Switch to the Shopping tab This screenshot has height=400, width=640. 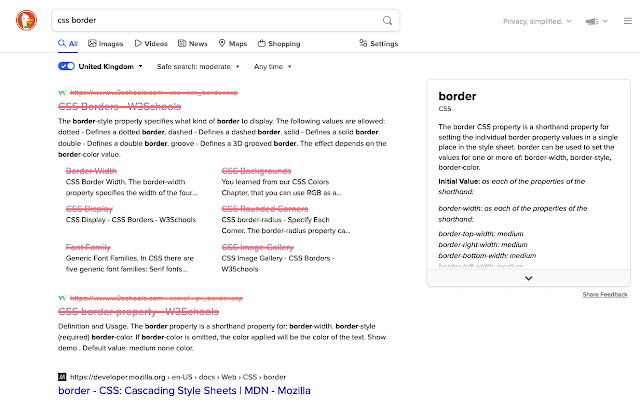pyautogui.click(x=279, y=43)
